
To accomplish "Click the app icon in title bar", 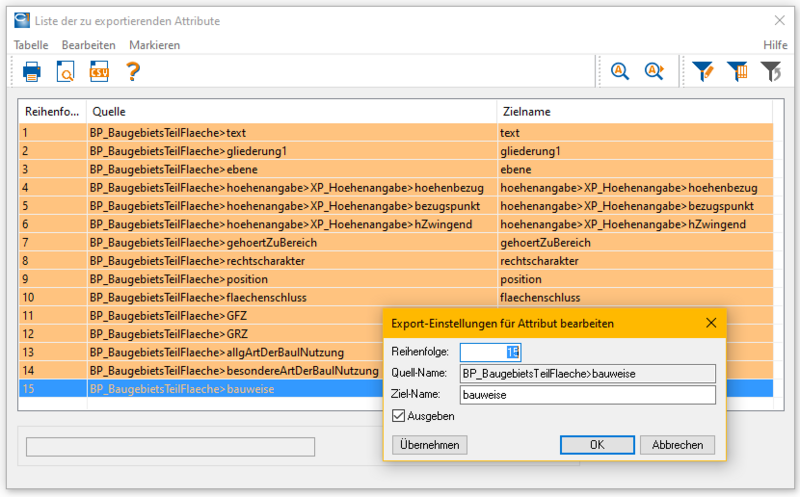I will coord(22,20).
